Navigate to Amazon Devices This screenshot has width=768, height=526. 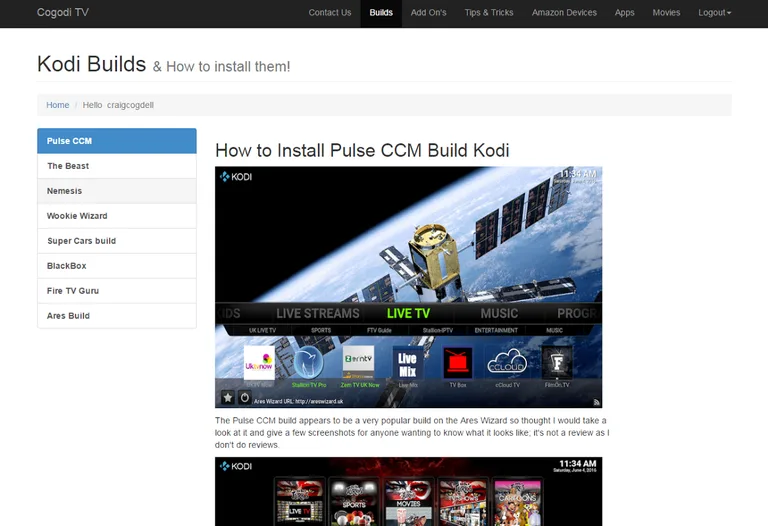pyautogui.click(x=564, y=13)
